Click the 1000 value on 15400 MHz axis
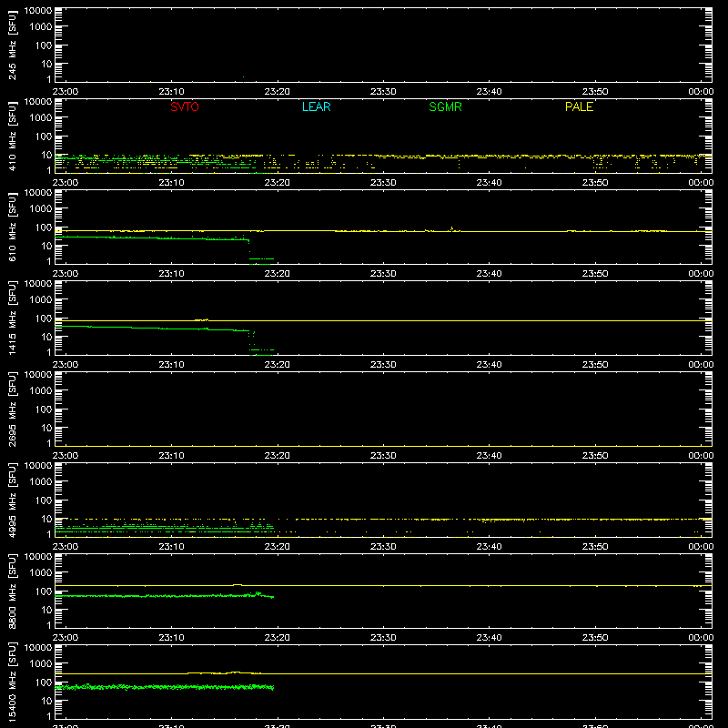Viewport: 728px width, 728px height. (x=41, y=664)
